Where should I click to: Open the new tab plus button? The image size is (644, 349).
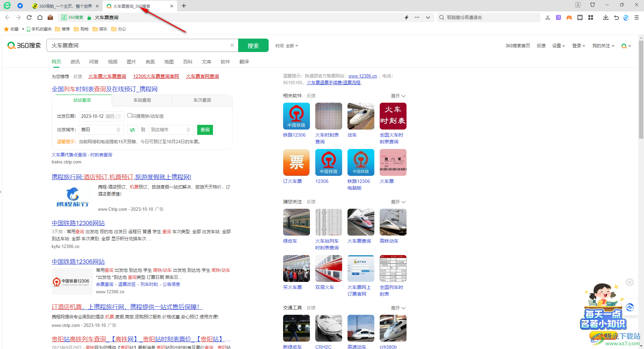click(x=184, y=6)
